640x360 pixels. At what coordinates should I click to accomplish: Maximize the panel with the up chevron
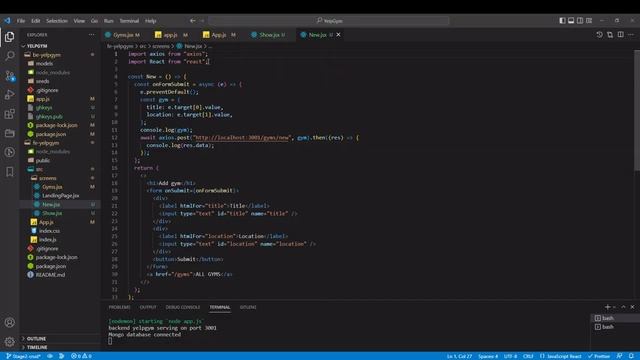click(623, 307)
